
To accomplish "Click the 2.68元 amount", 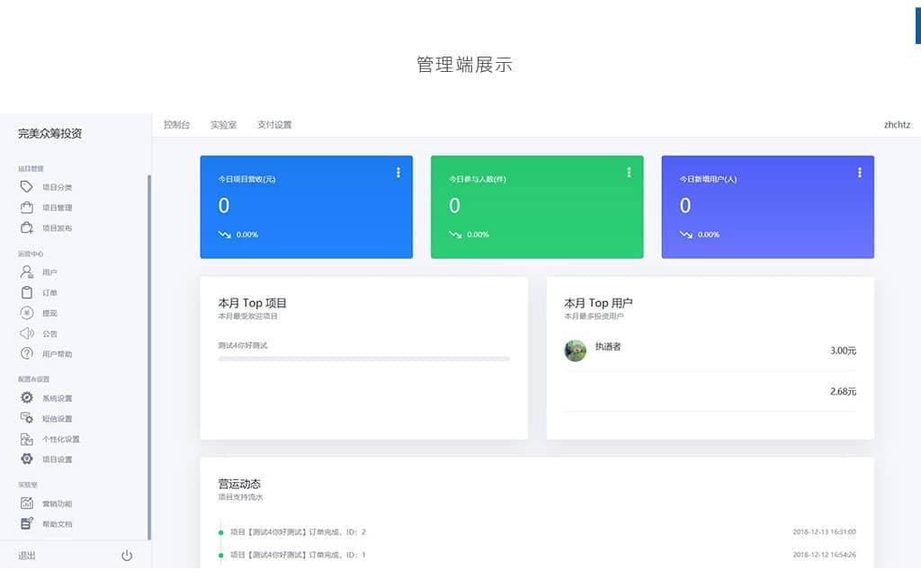I will [843, 391].
